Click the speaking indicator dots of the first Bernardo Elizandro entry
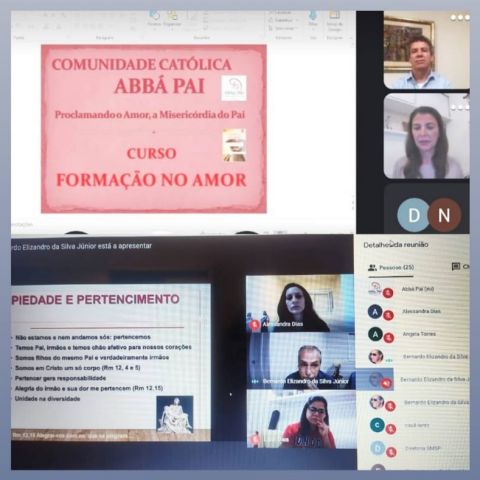 point(389,361)
